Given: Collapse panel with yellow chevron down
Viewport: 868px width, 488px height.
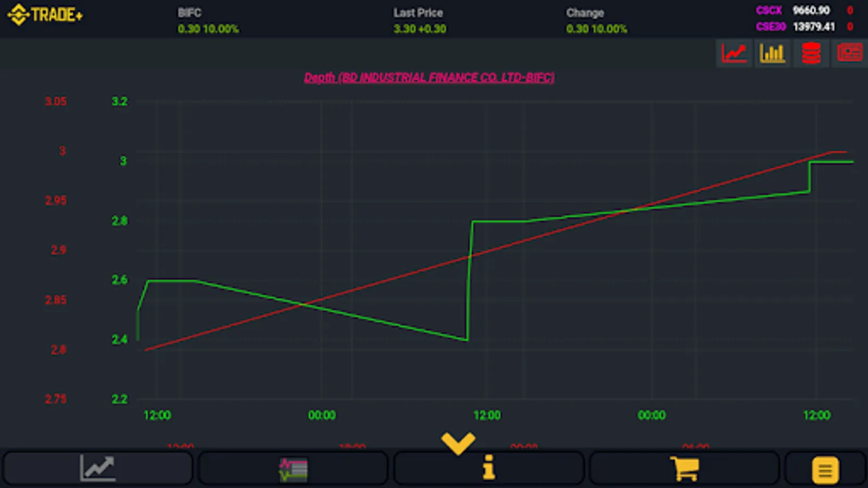Looking at the screenshot, I should click(458, 443).
